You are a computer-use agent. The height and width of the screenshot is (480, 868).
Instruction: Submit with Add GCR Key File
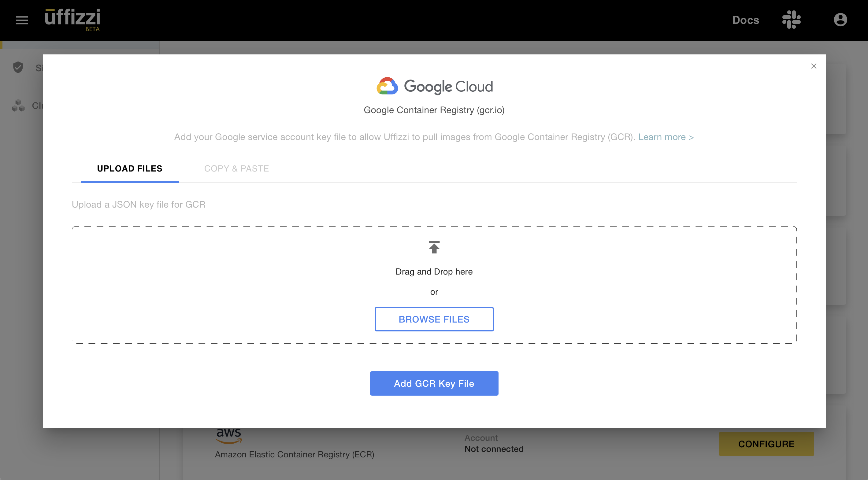pos(434,383)
